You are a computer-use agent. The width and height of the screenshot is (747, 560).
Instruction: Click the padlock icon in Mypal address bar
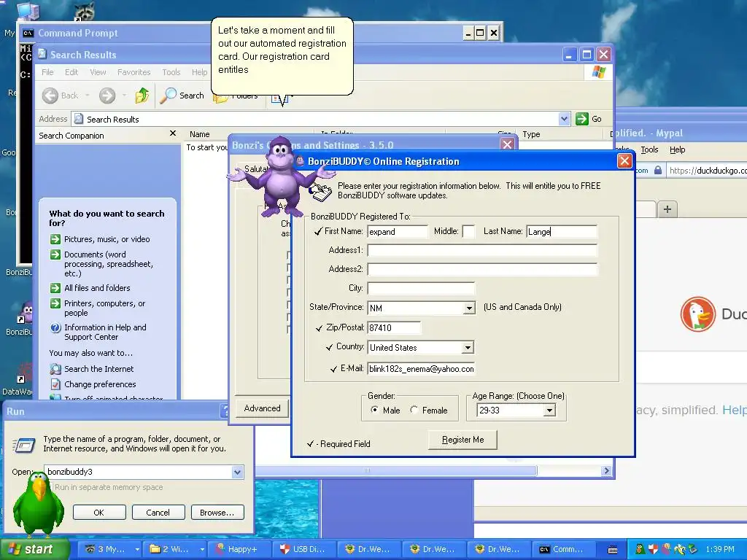tap(658, 170)
